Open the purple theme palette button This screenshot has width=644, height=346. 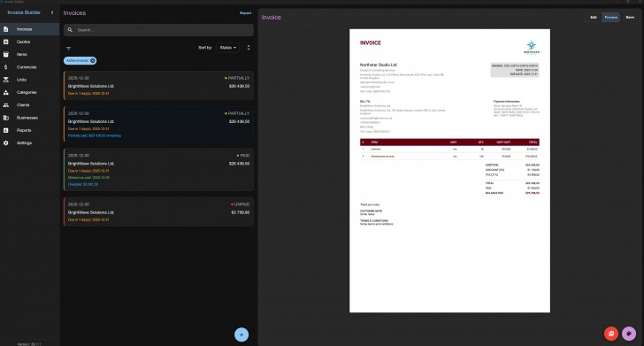coord(629,334)
